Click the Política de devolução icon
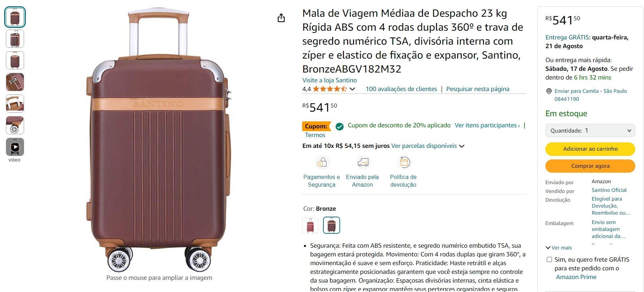Image resolution: width=644 pixels, height=292 pixels. click(x=404, y=163)
